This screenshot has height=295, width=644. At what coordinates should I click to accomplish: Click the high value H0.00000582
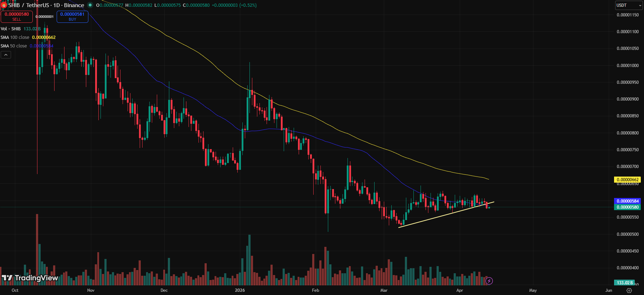click(139, 5)
